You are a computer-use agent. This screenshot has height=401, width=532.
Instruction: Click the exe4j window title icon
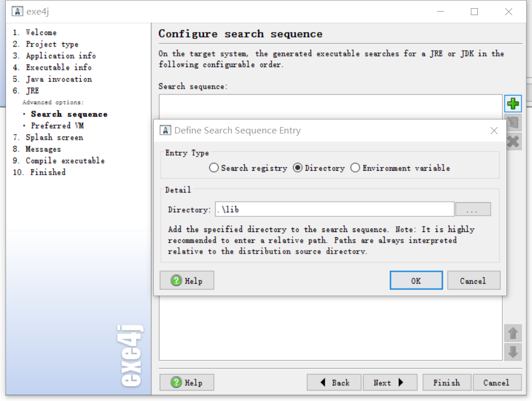(17, 11)
